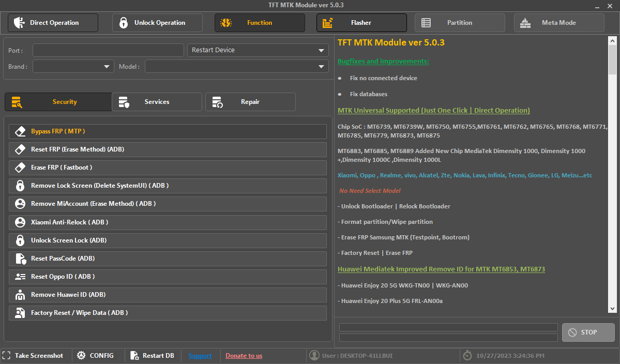Viewport: 620px width, 364px height.
Task: Run Remove Lock Screen (Delete SystemUI)
Action: click(168, 186)
